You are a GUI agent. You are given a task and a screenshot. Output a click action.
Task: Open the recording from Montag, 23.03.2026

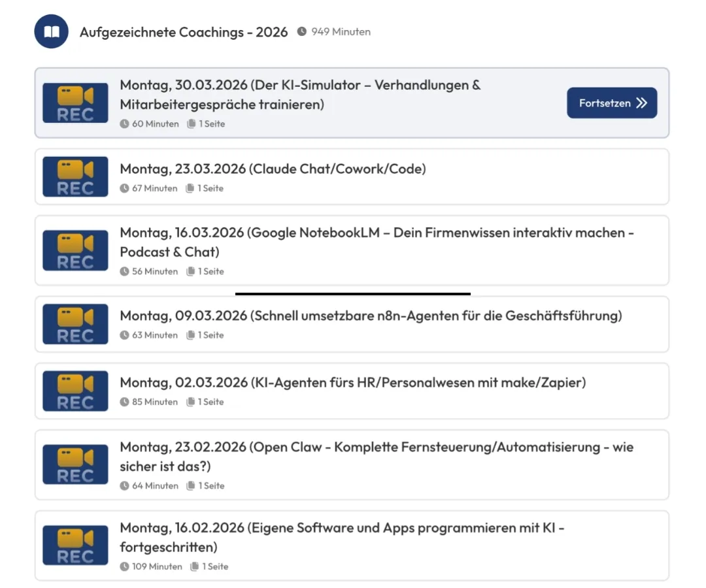(x=272, y=169)
